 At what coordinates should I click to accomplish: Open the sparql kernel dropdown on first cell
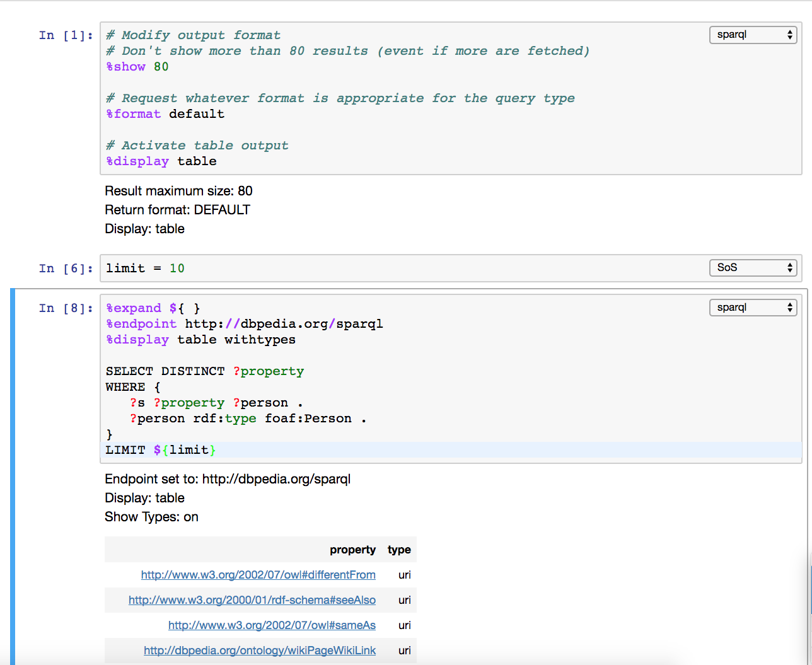tap(753, 35)
